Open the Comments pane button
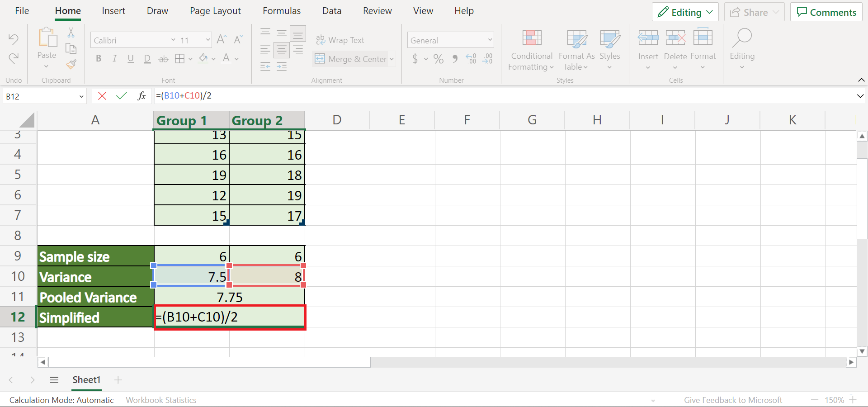Viewport: 868px width, 407px height. click(x=826, y=12)
